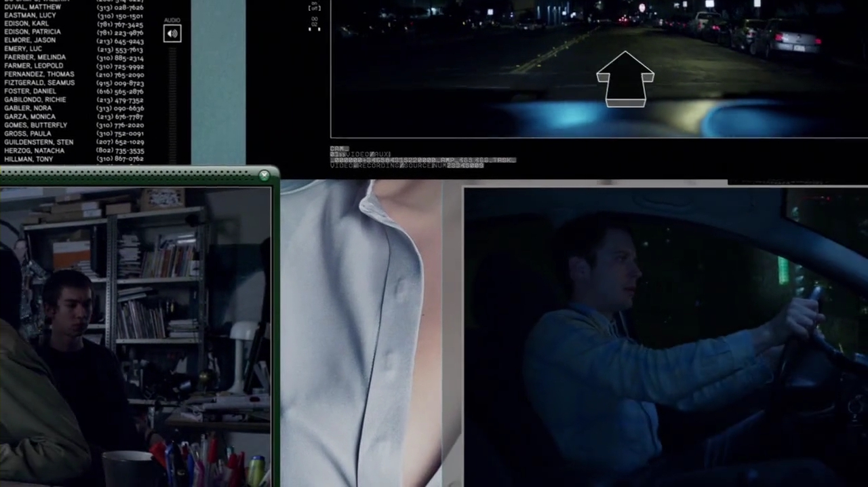Click phone number (207) 652-1029
This screenshot has width=868, height=487.
120,142
